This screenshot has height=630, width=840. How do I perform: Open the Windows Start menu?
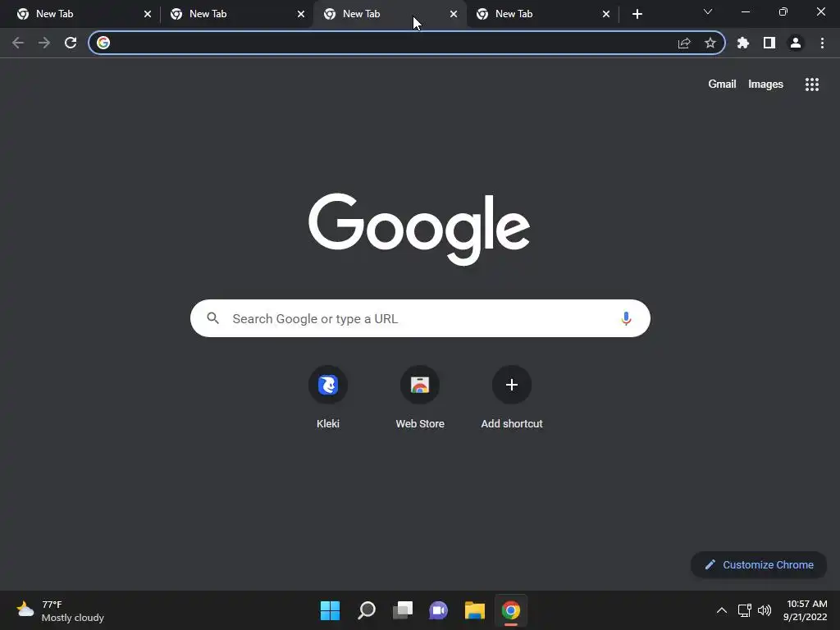(x=330, y=610)
